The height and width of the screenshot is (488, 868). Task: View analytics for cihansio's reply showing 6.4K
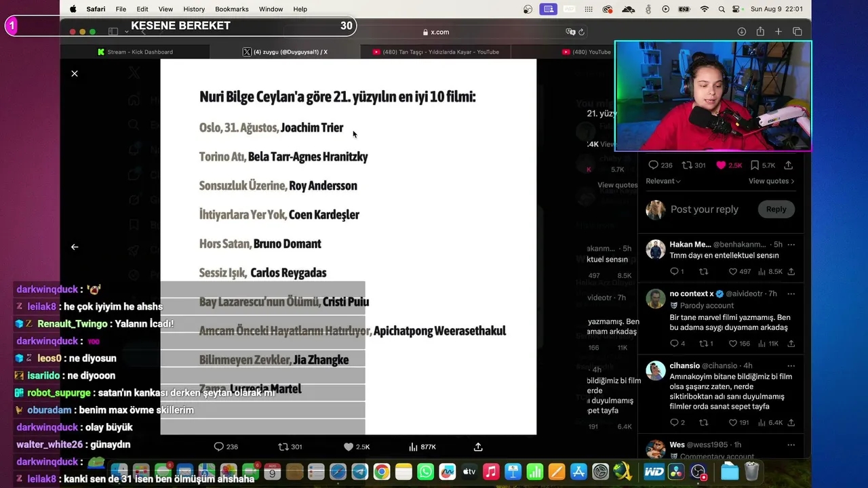[770, 422]
